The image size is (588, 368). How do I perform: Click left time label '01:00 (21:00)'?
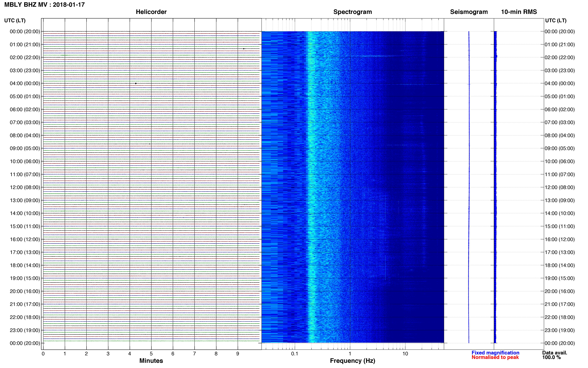click(x=25, y=45)
